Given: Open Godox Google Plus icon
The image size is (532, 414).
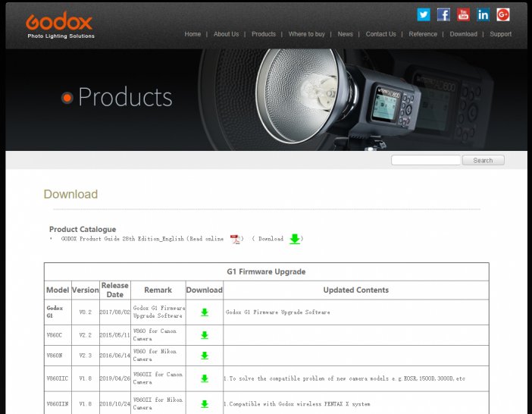Looking at the screenshot, I should [x=502, y=14].
